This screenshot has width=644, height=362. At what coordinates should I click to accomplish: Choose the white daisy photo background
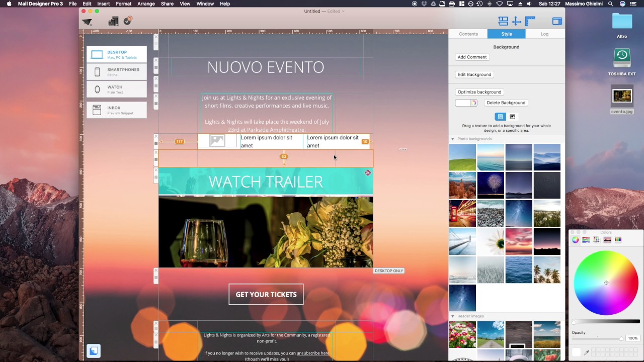[491, 242]
